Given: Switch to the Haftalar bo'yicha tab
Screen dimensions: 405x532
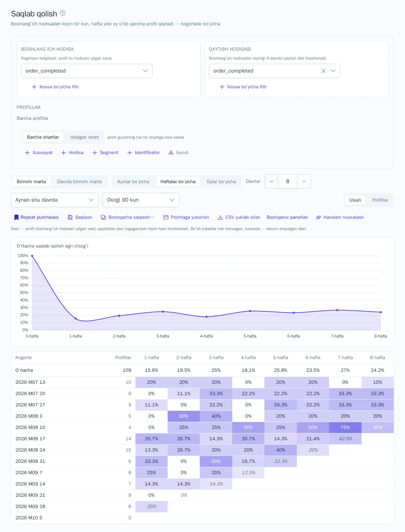Looking at the screenshot, I should click(x=178, y=182).
